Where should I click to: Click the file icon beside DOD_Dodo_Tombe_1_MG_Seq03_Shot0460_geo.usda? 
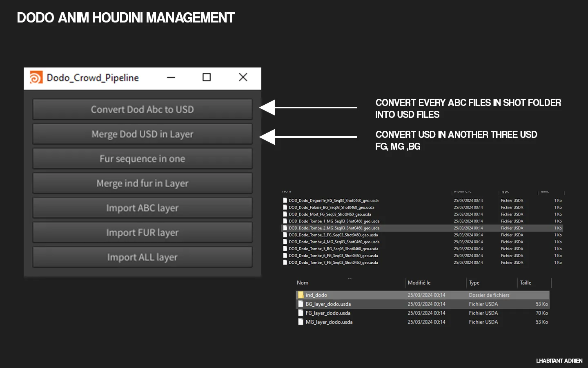point(285,221)
